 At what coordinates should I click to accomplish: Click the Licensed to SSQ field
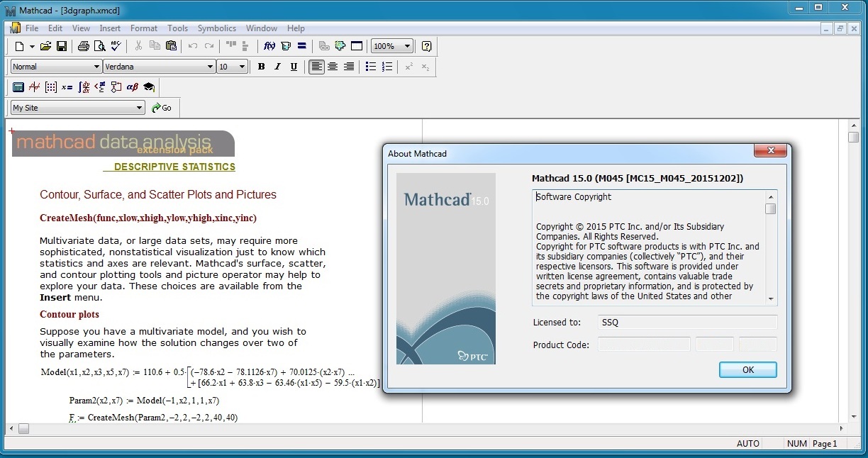(x=687, y=322)
